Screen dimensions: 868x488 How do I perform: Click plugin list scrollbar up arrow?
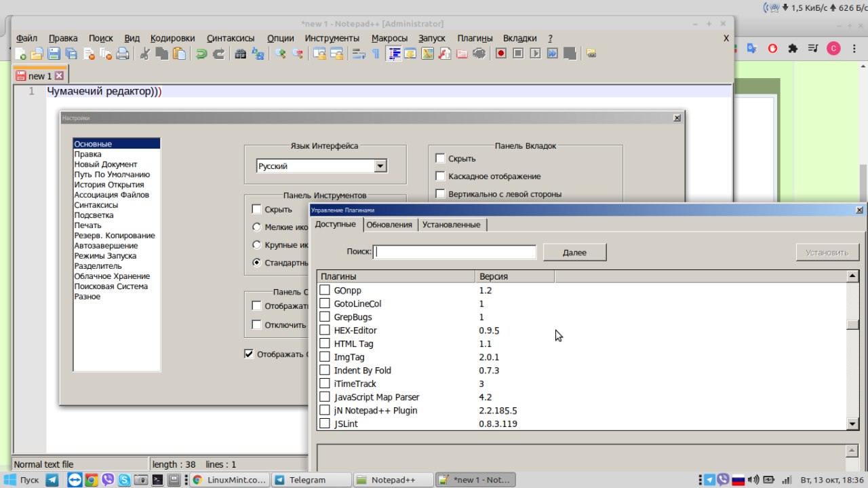[853, 276]
